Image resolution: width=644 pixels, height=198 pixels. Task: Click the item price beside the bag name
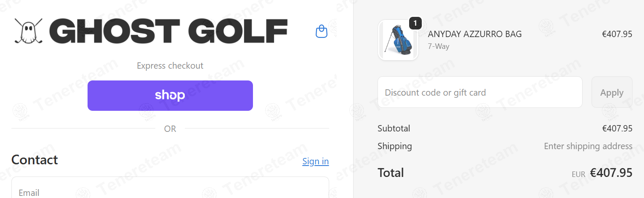click(x=617, y=34)
